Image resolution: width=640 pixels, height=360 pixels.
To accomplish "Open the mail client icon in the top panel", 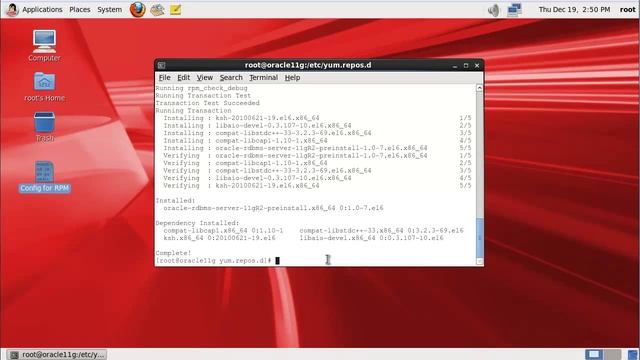I will (x=157, y=10).
